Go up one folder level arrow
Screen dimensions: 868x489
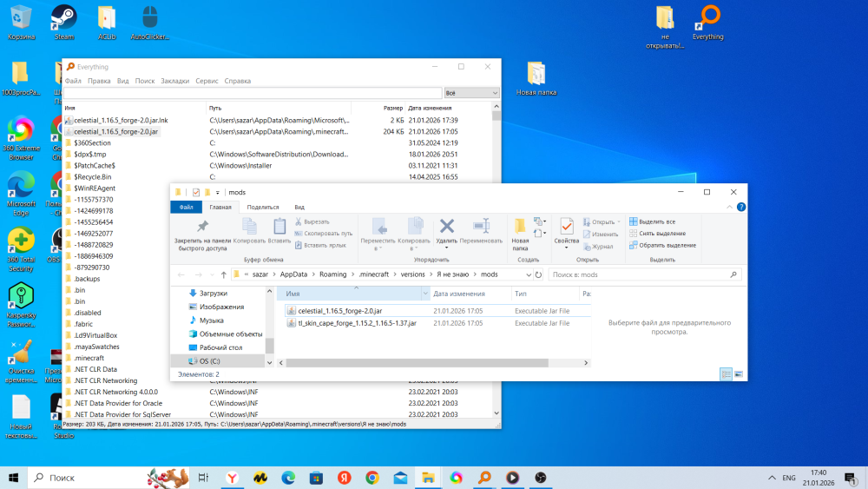point(224,274)
